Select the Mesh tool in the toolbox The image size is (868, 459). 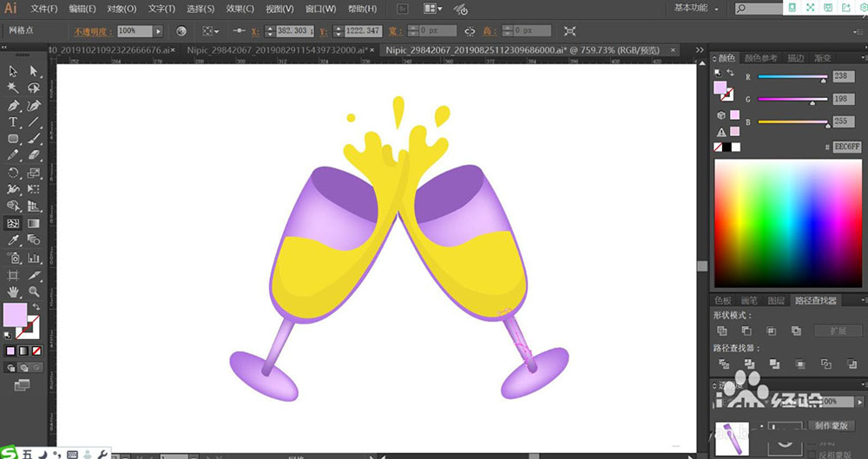tap(14, 223)
